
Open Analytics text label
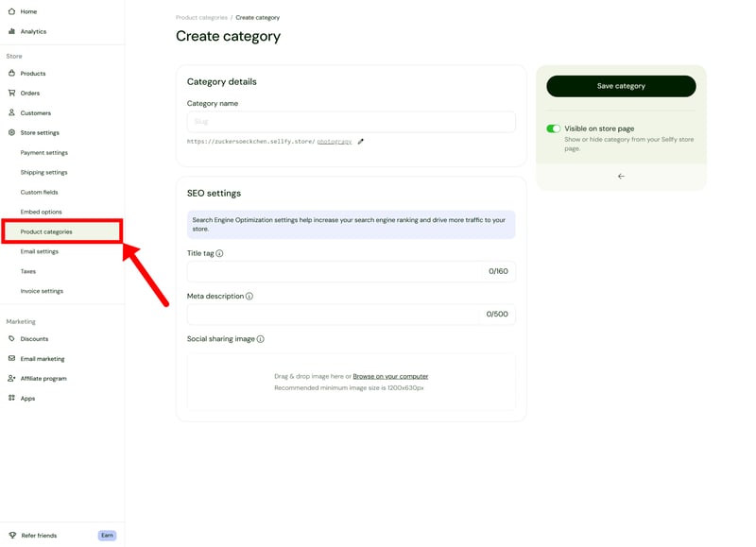[x=33, y=31]
